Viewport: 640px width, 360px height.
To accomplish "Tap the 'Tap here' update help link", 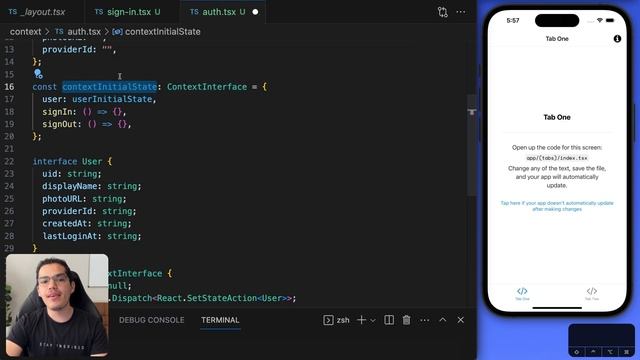I will [557, 206].
